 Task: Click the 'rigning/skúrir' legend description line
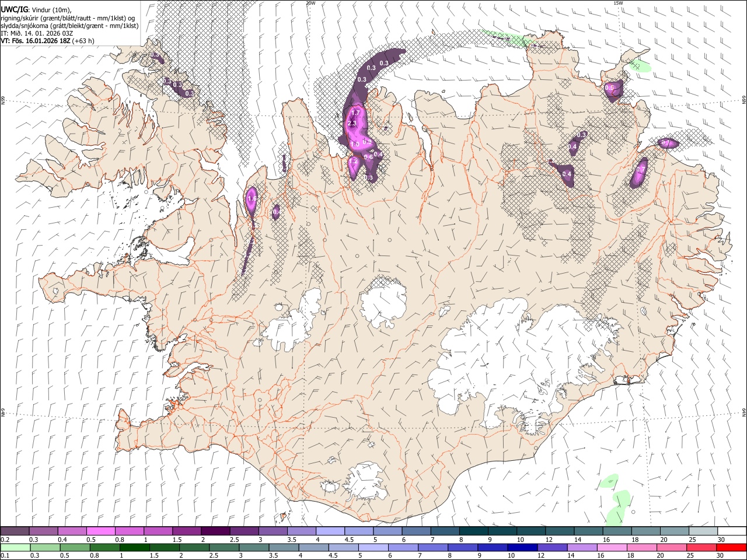(x=68, y=17)
